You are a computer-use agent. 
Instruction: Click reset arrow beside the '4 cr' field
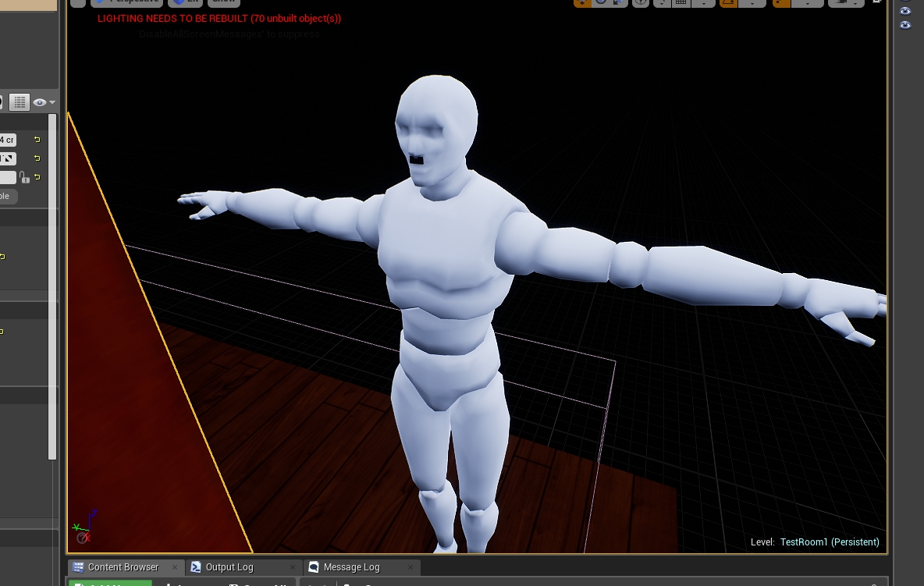tap(37, 140)
